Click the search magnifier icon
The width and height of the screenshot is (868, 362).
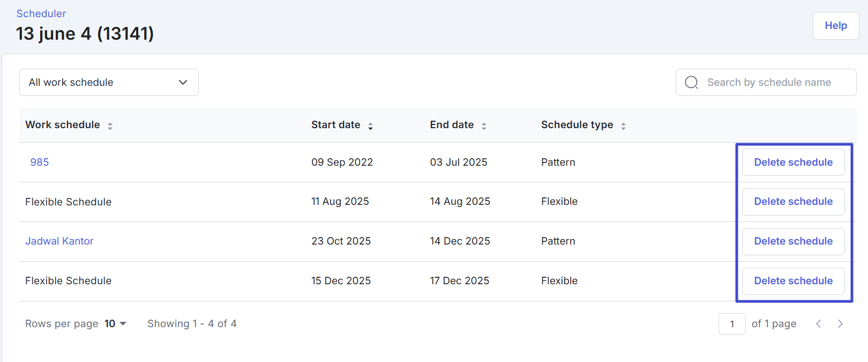pos(691,82)
